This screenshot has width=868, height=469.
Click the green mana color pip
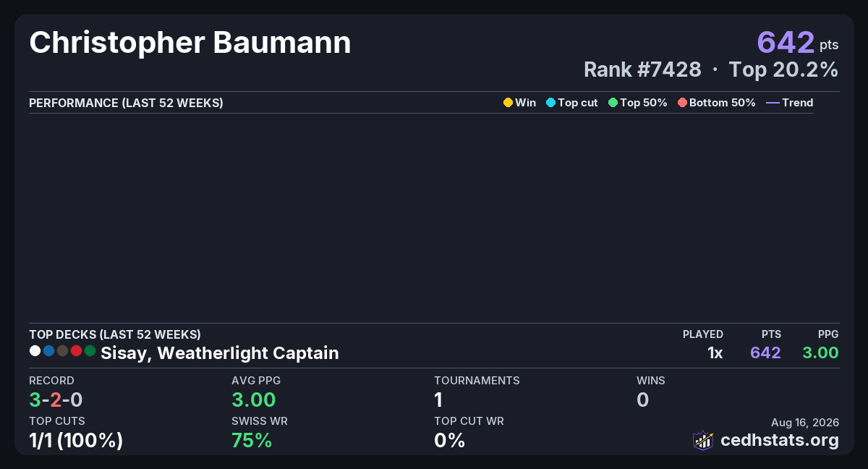point(90,351)
